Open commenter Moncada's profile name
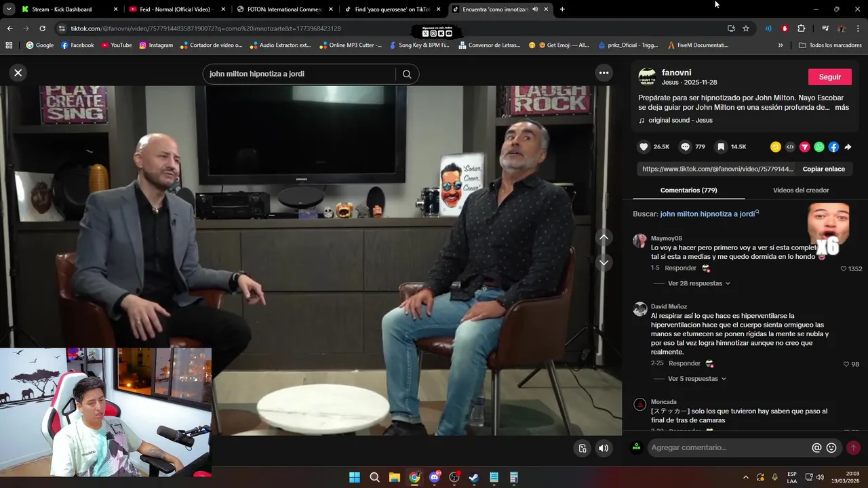Image resolution: width=868 pixels, height=488 pixels. point(663,402)
